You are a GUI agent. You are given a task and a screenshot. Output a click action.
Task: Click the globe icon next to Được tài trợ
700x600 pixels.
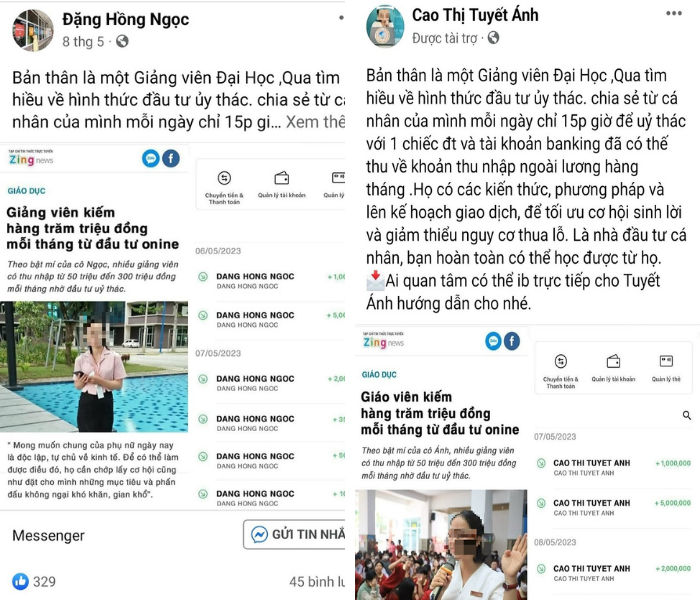[x=493, y=38]
